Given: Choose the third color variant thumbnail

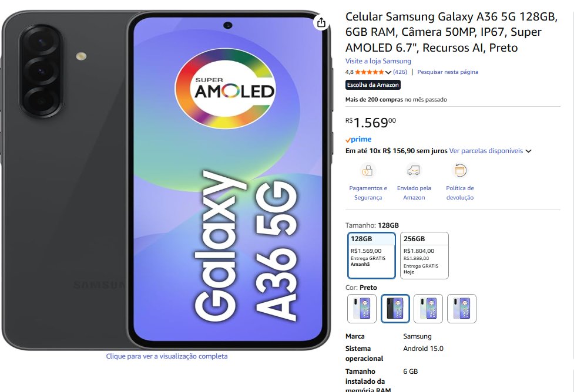Looking at the screenshot, I should click(428, 309).
